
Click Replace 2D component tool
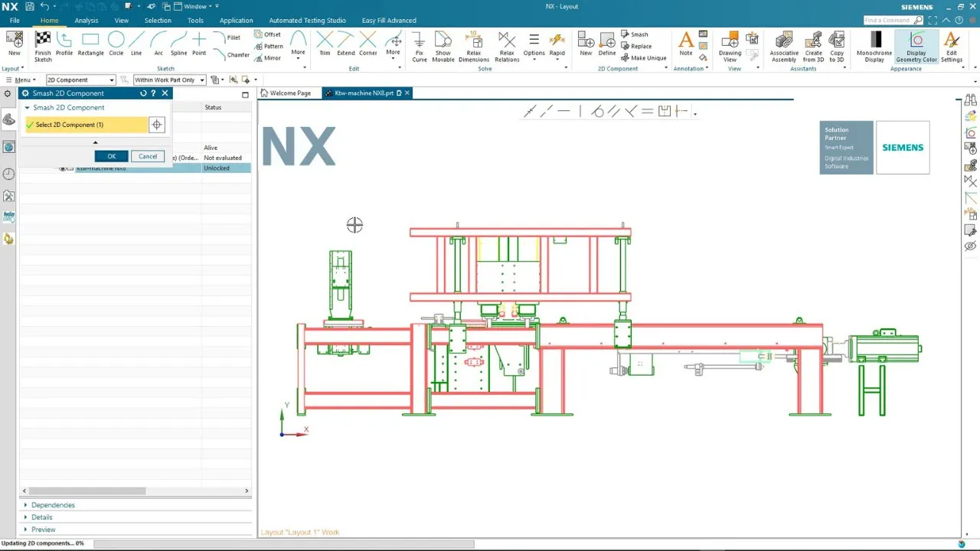[636, 46]
